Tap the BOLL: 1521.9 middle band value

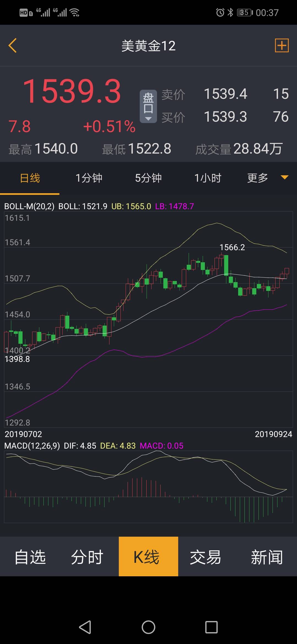(83, 206)
